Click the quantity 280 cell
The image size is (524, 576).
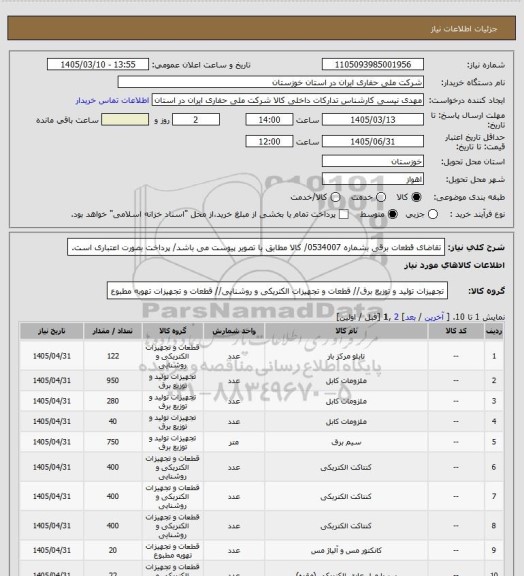coord(112,401)
